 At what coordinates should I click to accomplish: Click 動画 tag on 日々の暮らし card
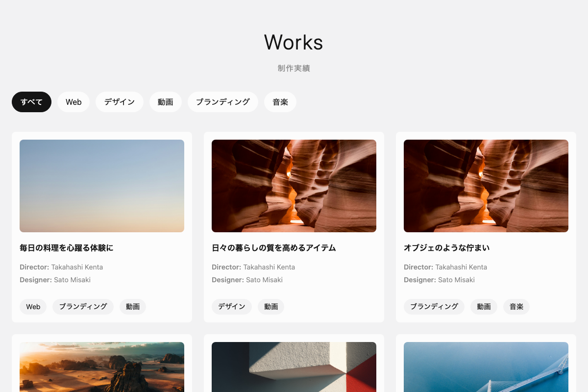(x=271, y=307)
